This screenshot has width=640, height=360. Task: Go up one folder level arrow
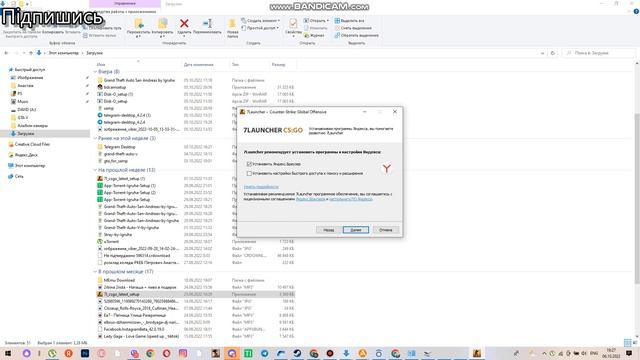(x=31, y=53)
